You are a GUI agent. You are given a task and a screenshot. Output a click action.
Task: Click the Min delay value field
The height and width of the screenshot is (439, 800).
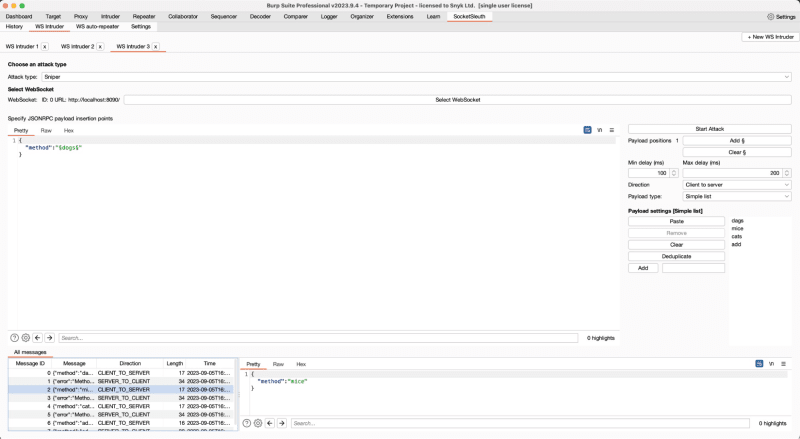[x=649, y=173]
